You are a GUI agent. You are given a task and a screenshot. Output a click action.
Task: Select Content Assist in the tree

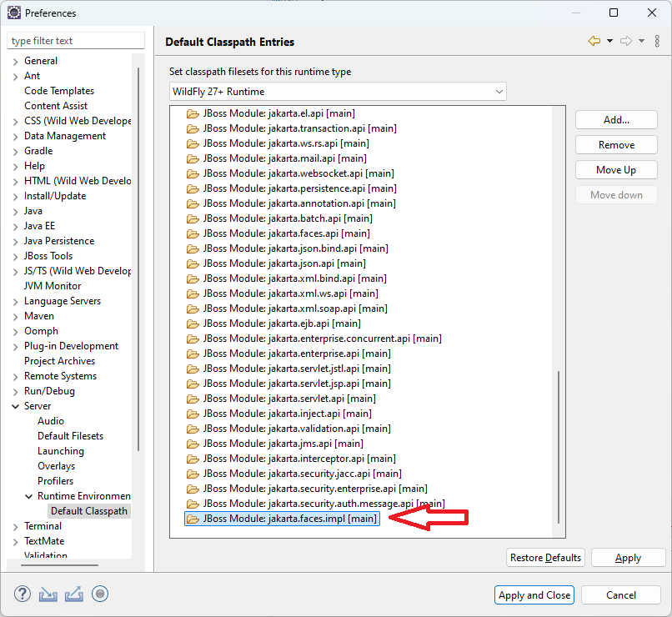click(x=56, y=106)
